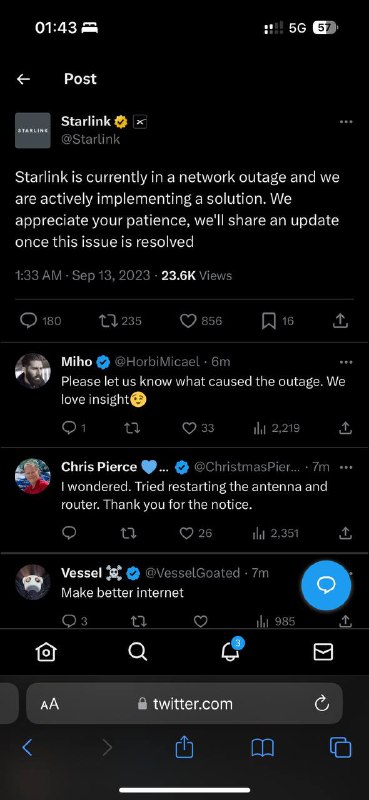Image resolution: width=369 pixels, height=800 pixels.
Task: Open the more options menu on Starlink's post
Action: (x=346, y=121)
